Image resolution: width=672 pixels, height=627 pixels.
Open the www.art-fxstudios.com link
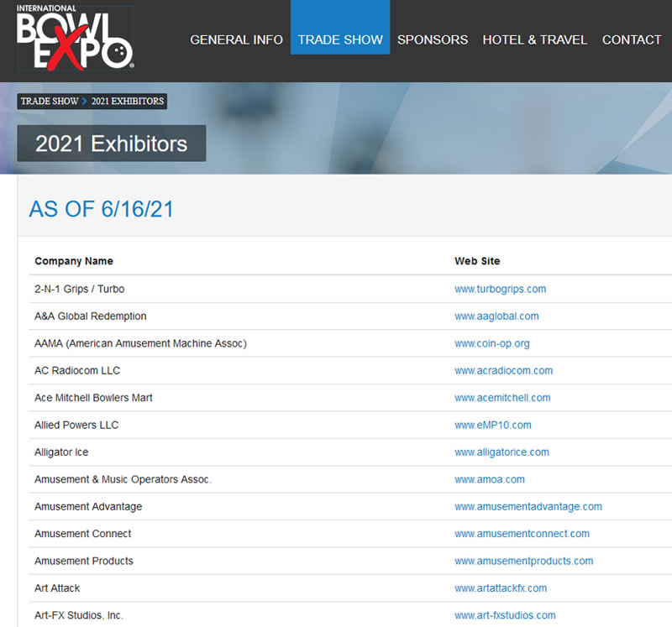click(x=504, y=615)
